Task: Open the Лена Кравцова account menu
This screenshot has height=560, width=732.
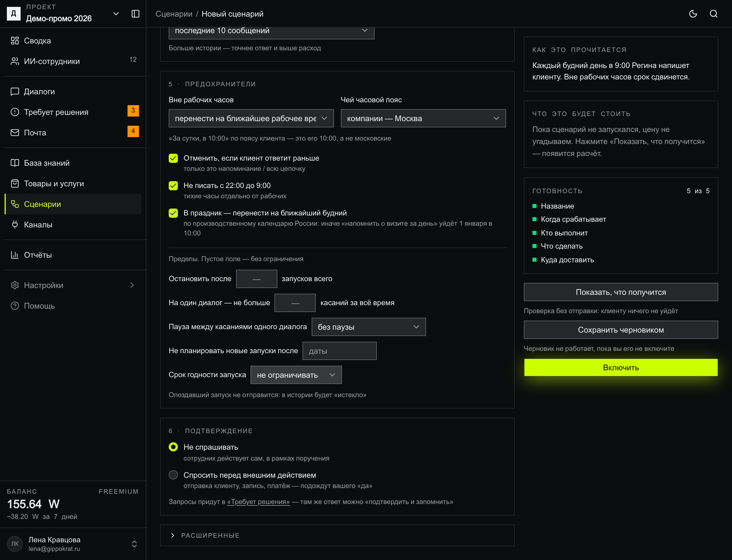Action: pyautogui.click(x=73, y=544)
